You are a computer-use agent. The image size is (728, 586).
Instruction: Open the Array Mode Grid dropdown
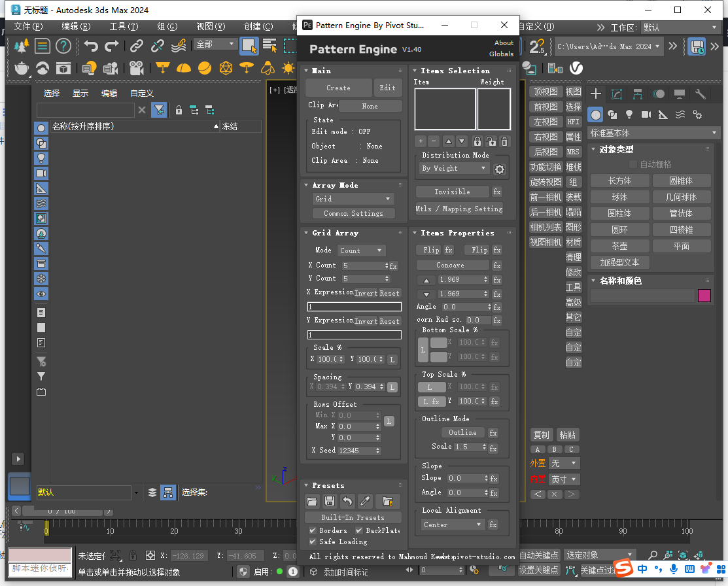click(x=353, y=199)
